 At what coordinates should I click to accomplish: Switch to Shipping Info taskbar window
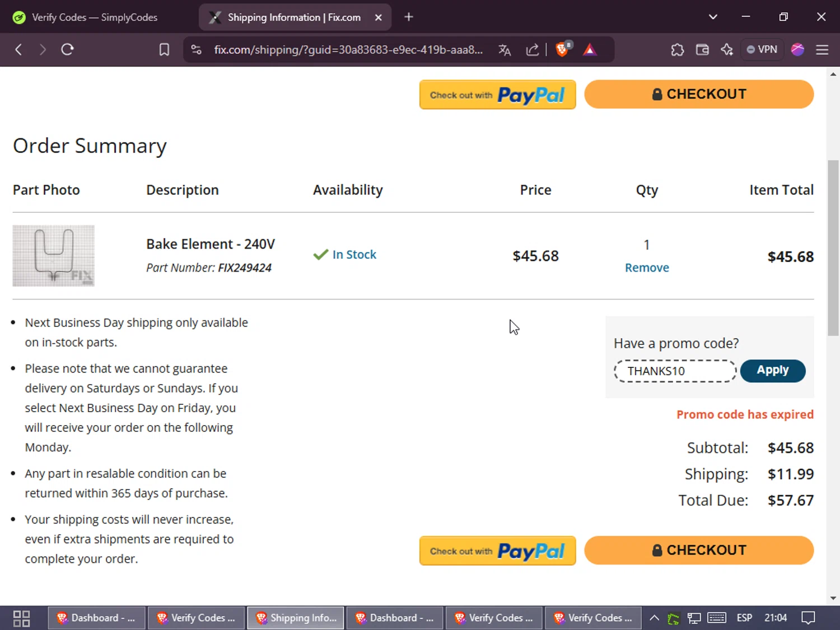point(296,618)
